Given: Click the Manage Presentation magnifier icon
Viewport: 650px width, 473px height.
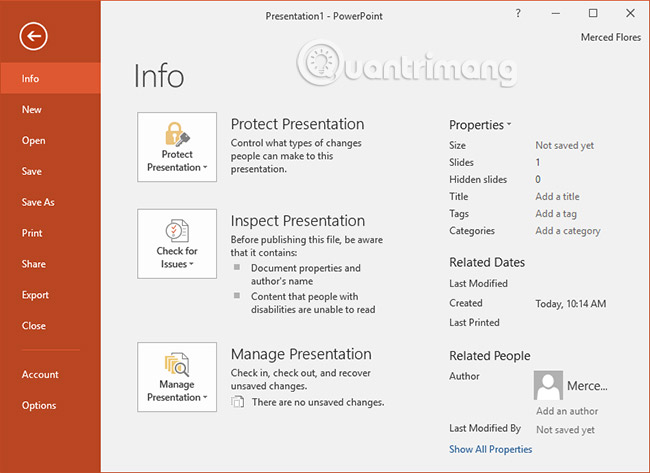Looking at the screenshot, I should point(177,364).
